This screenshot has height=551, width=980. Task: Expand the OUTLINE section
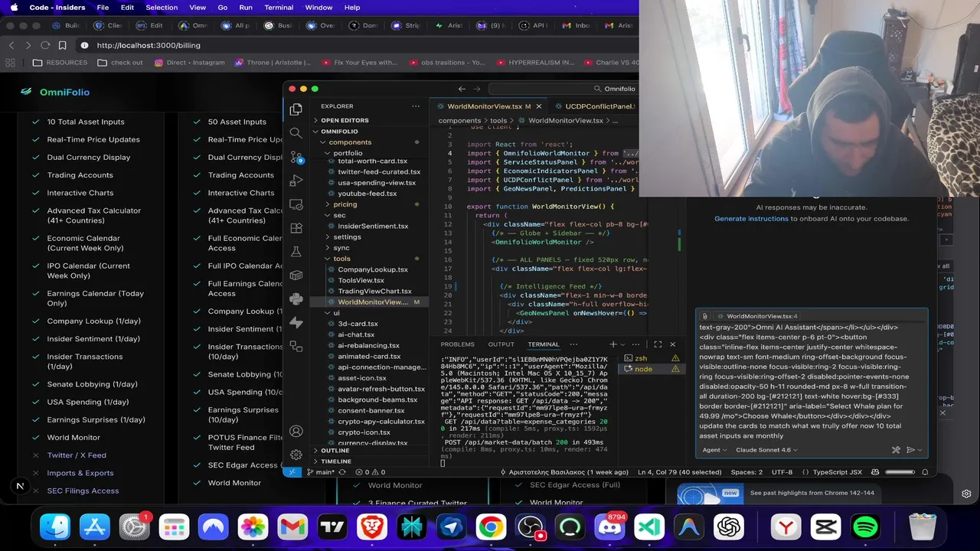point(335,451)
